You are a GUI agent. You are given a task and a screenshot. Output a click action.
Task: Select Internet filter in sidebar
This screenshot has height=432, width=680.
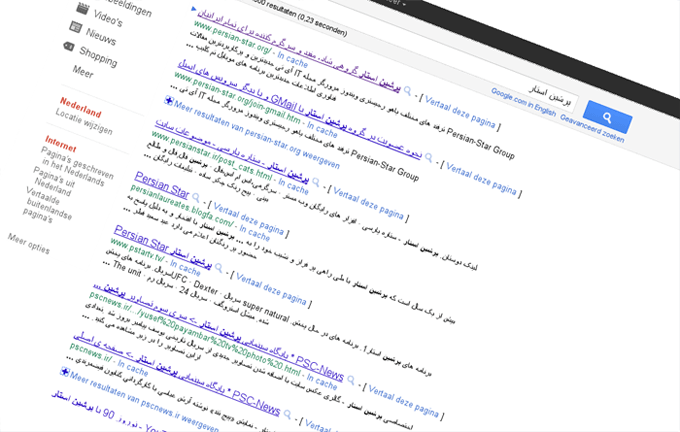[x=60, y=144]
